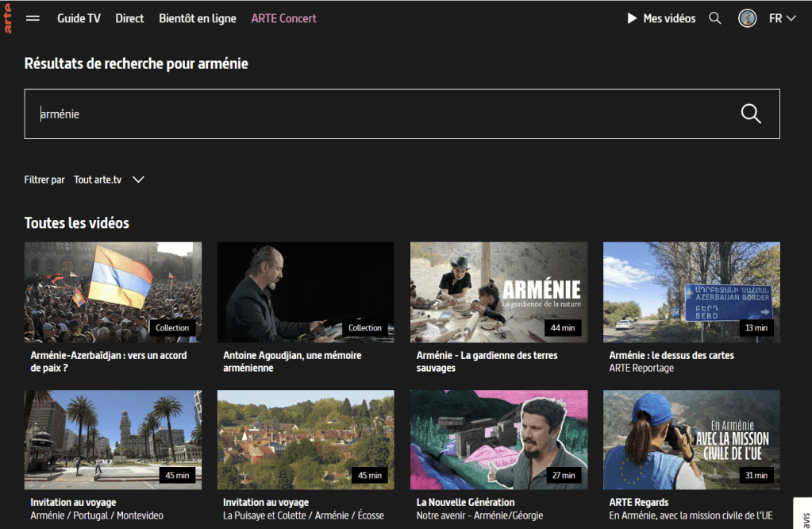
Task: Play Arménie La gardienne des terres sauvages
Action: click(x=498, y=292)
